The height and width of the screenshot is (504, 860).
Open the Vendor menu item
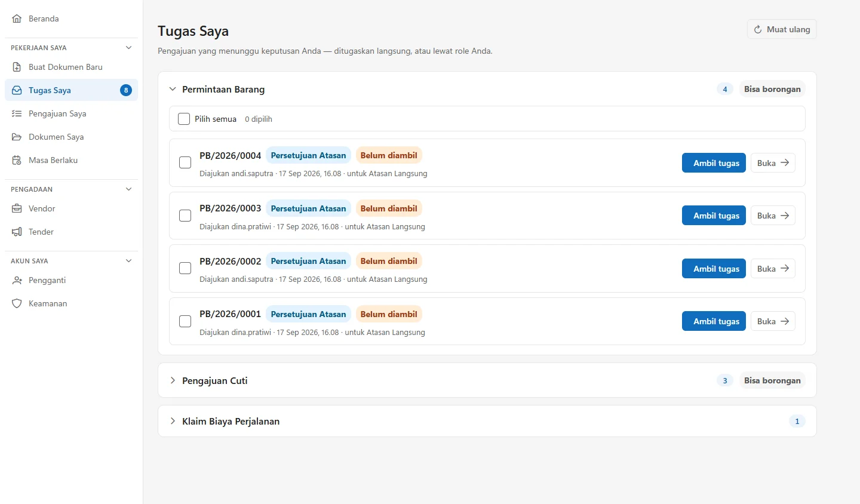pyautogui.click(x=71, y=208)
